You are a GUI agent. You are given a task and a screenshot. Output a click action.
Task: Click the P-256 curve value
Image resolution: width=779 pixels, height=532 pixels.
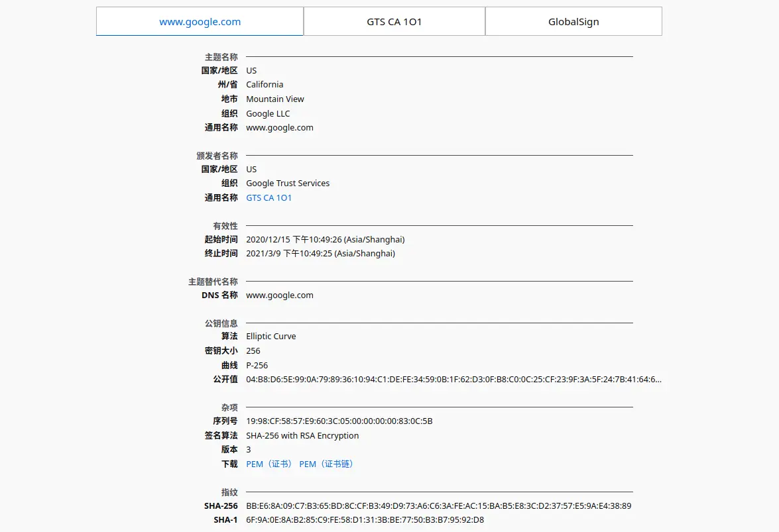pyautogui.click(x=257, y=365)
